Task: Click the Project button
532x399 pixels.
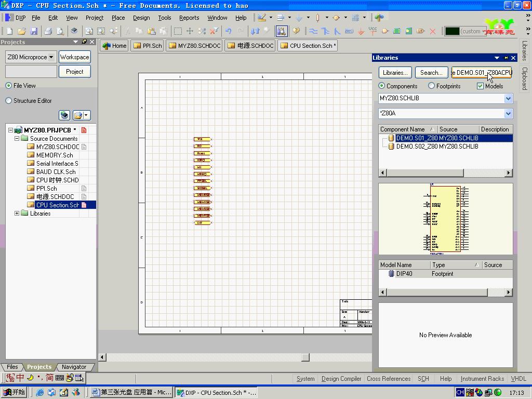Action: (x=75, y=72)
